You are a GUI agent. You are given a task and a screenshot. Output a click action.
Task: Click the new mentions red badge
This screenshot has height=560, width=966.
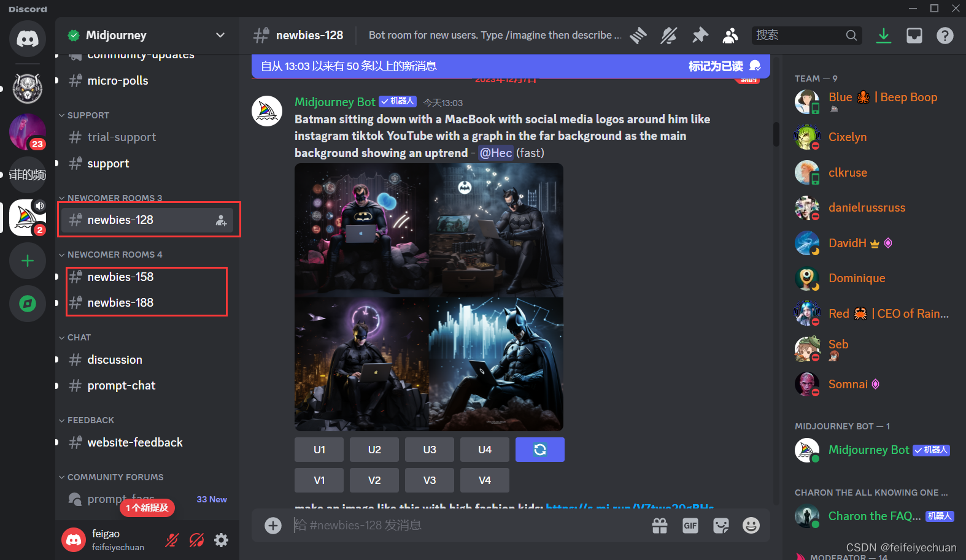pyautogui.click(x=147, y=508)
